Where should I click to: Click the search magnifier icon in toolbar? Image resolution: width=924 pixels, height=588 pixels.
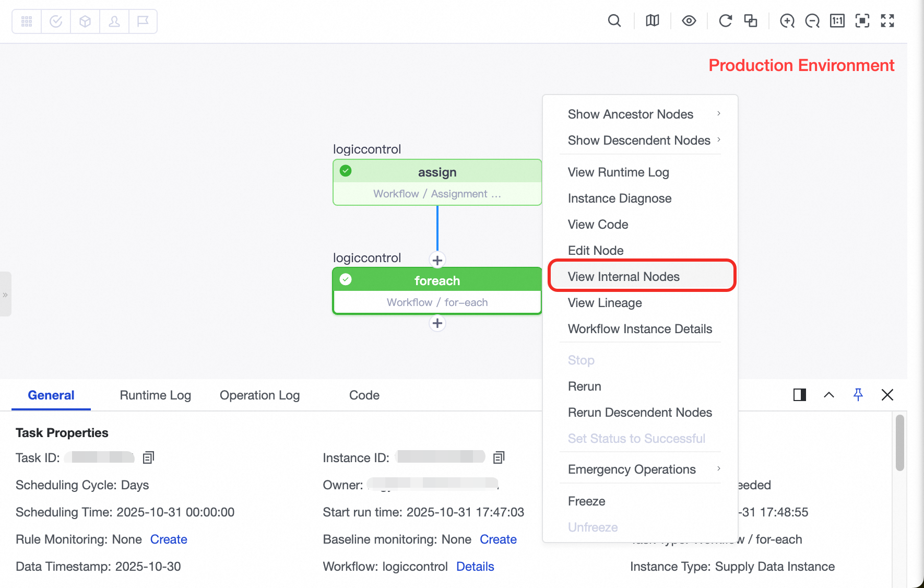coord(614,21)
